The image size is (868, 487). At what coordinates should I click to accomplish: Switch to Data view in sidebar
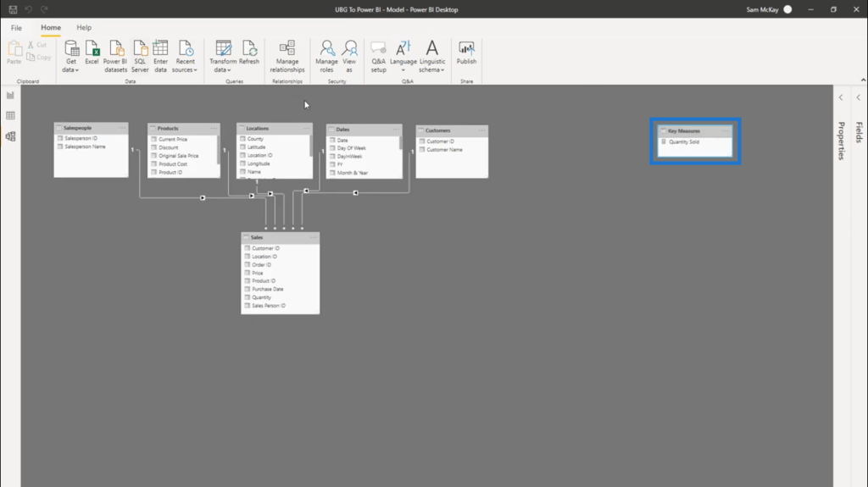tap(10, 116)
